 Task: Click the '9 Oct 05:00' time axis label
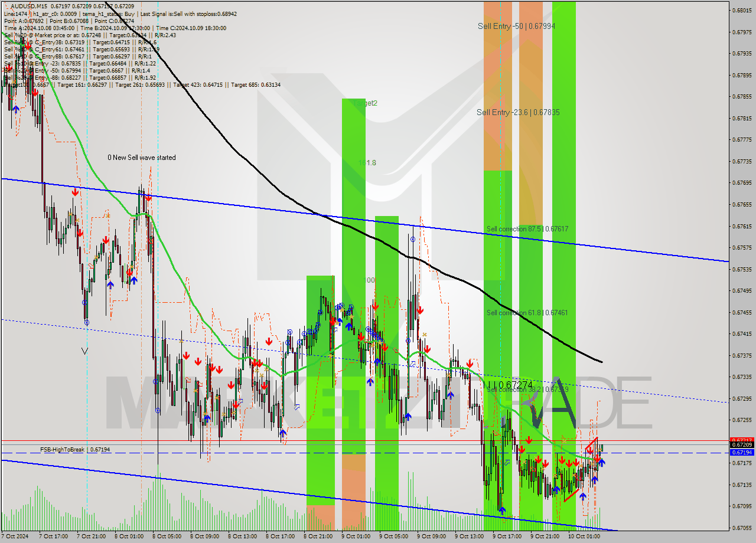[393, 537]
